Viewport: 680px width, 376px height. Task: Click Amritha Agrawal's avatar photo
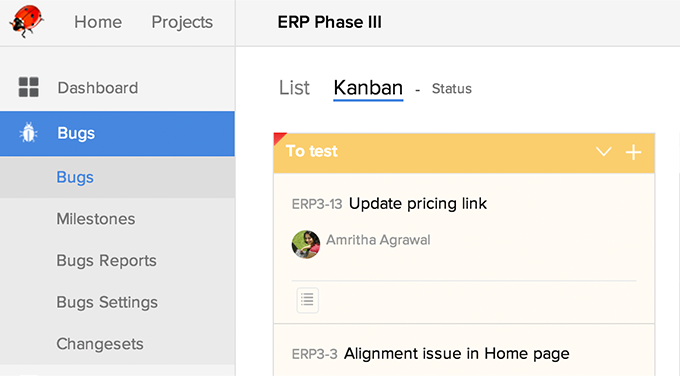click(x=306, y=244)
